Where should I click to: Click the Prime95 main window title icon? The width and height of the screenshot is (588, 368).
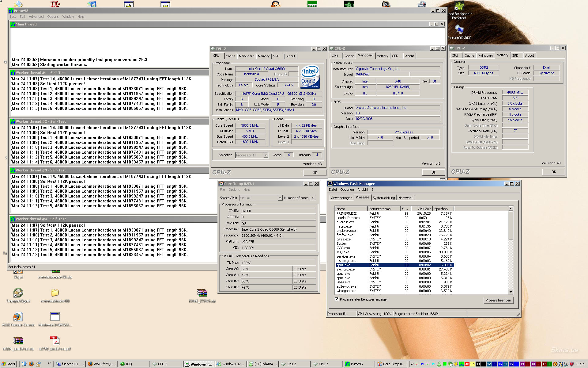coord(11,11)
